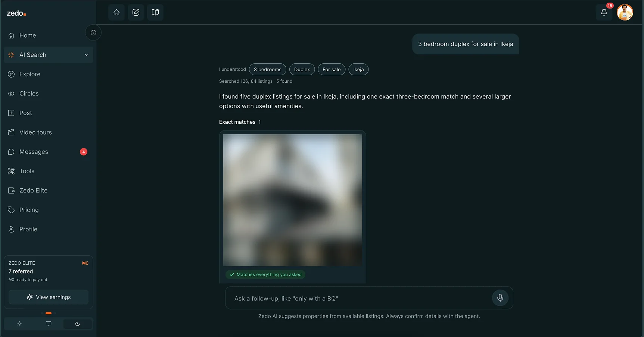Click the "₦0 ready to pay out" text
This screenshot has width=644, height=337.
[28, 280]
